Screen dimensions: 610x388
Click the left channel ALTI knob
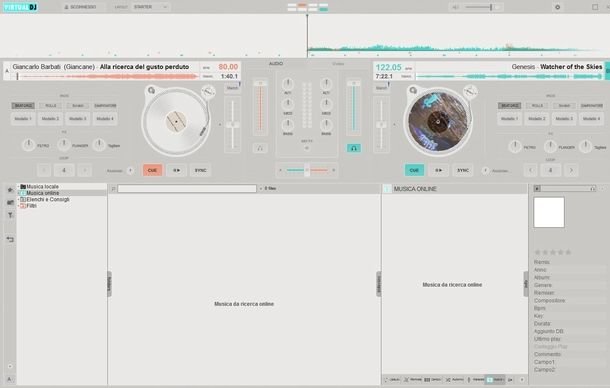tap(287, 83)
